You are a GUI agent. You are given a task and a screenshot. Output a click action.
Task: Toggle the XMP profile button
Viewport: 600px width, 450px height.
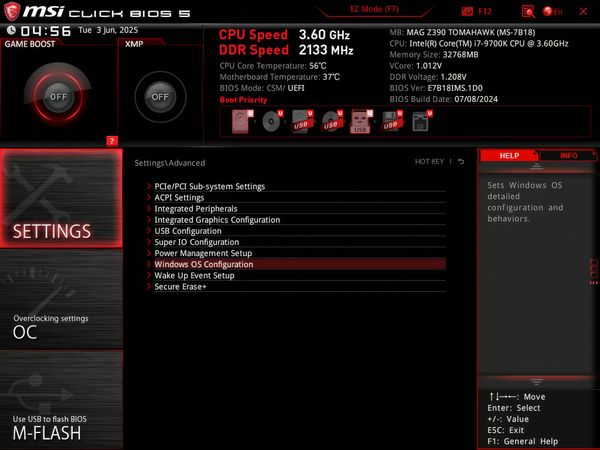point(159,97)
